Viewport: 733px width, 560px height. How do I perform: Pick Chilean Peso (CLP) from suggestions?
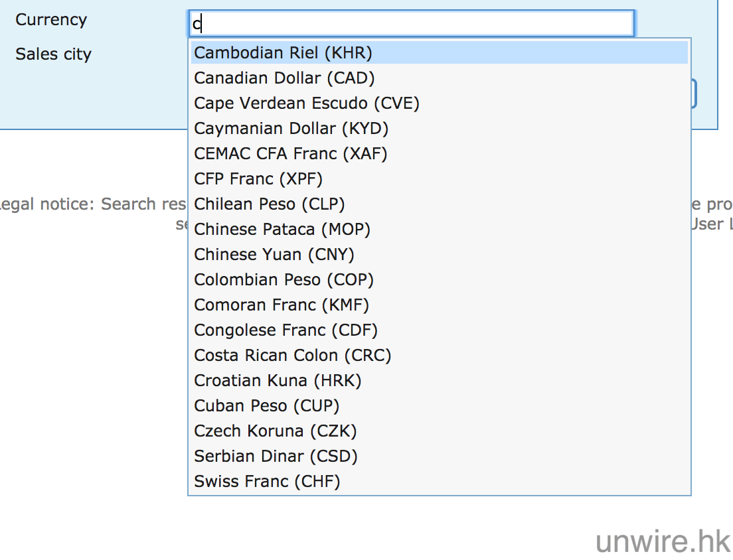(x=269, y=204)
